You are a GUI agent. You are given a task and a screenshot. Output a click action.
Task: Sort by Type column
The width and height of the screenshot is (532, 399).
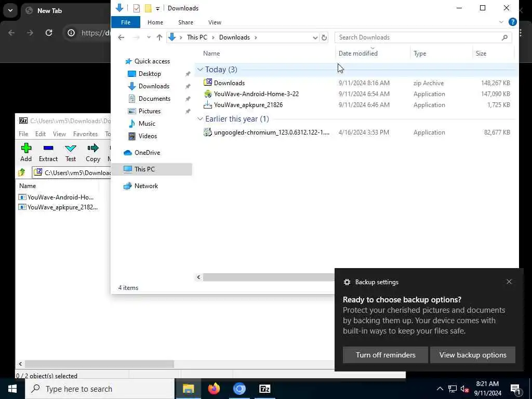click(x=420, y=54)
